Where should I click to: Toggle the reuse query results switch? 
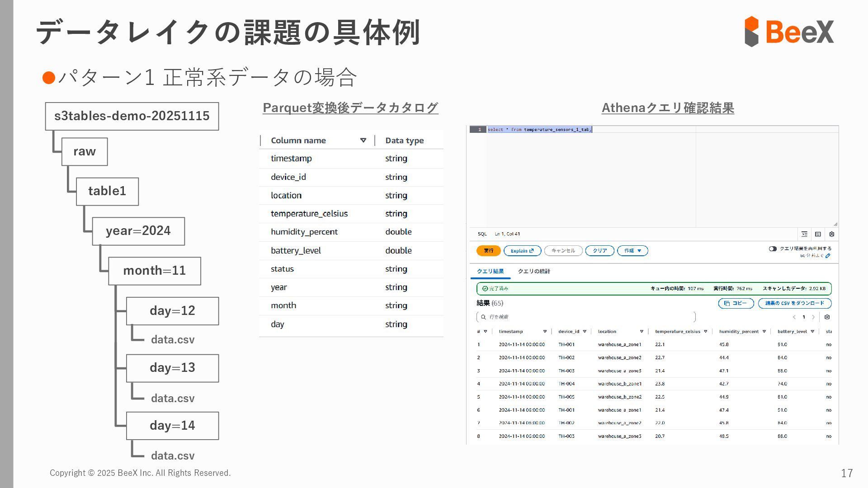[773, 249]
